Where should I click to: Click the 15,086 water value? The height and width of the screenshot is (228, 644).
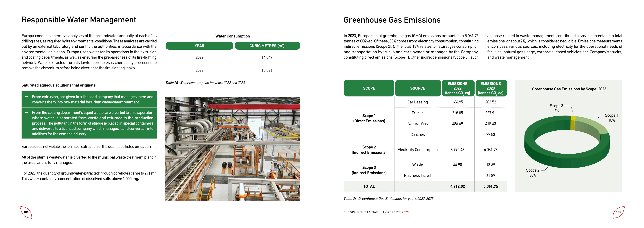(267, 70)
